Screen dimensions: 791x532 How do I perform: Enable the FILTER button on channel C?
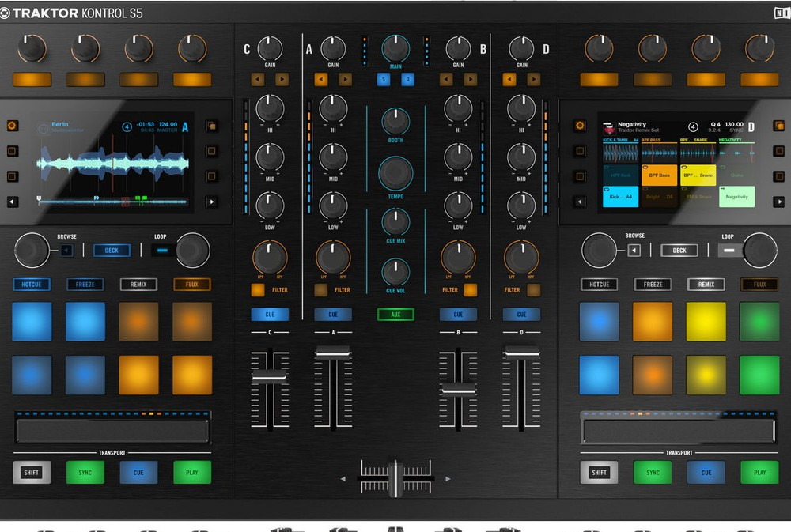[x=258, y=290]
